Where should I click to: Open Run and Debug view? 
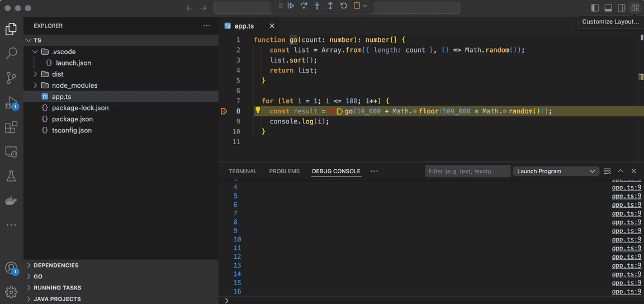coord(11,103)
